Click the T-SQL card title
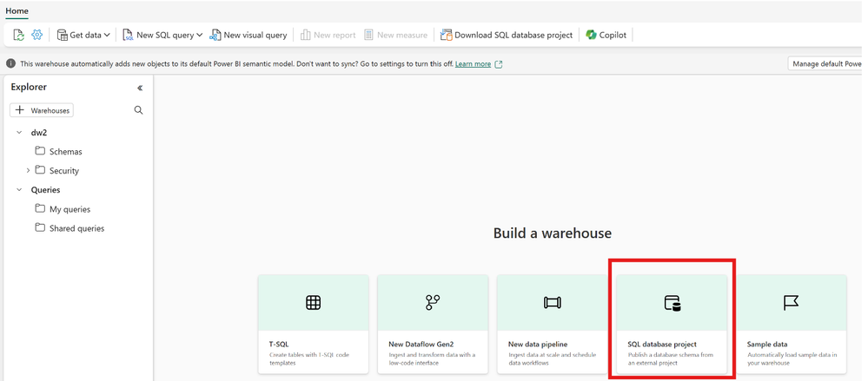This screenshot has height=381, width=868. (279, 344)
